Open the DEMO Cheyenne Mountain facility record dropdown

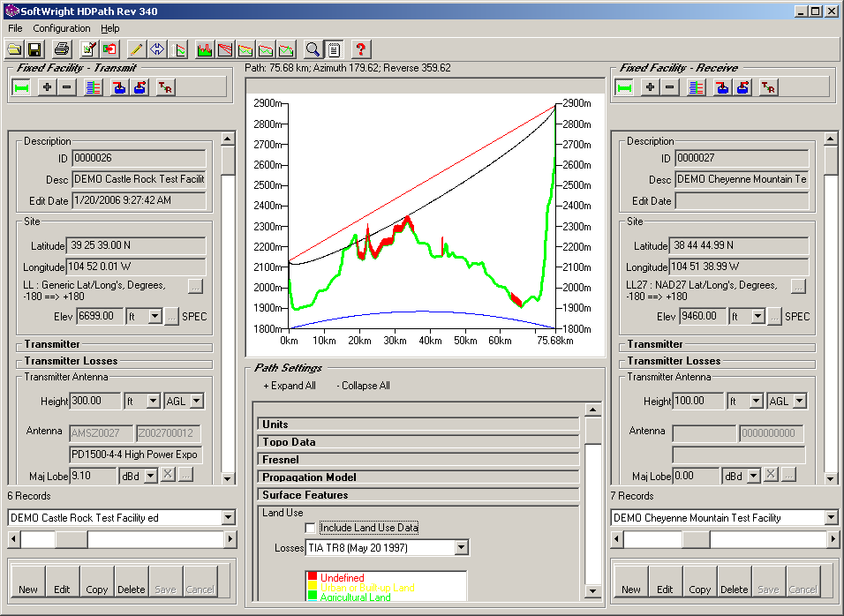831,517
